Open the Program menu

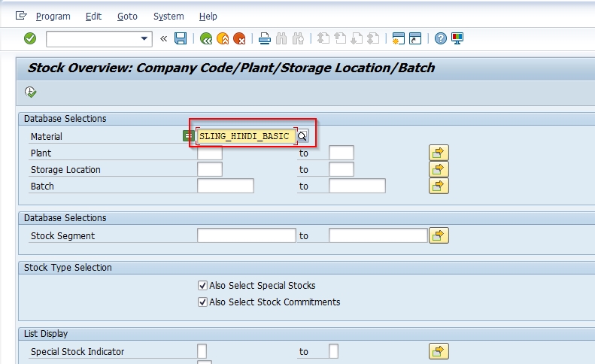[53, 17]
